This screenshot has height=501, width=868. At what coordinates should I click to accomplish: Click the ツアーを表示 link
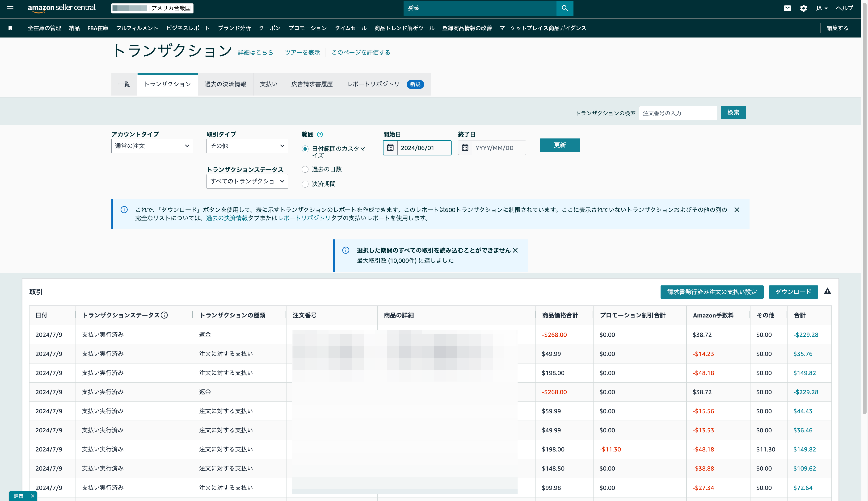[303, 52]
